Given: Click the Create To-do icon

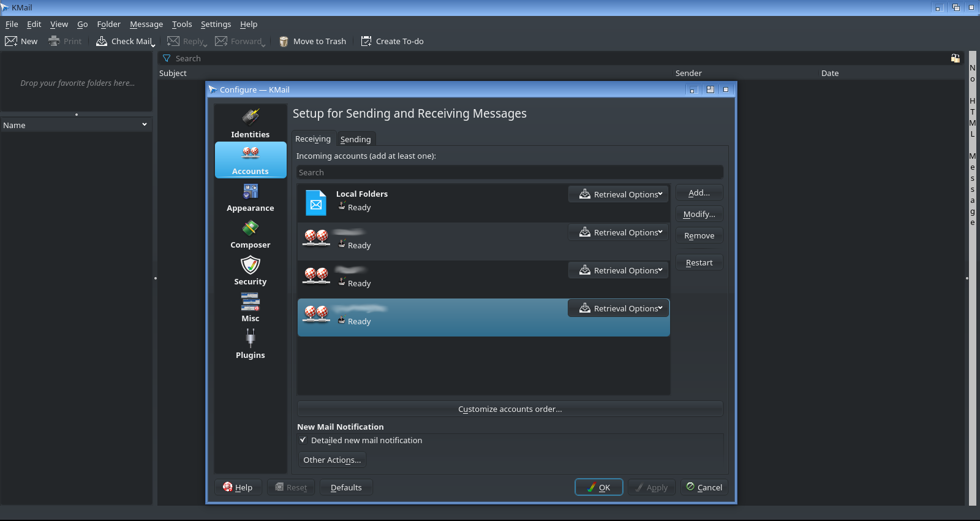Looking at the screenshot, I should [x=366, y=41].
